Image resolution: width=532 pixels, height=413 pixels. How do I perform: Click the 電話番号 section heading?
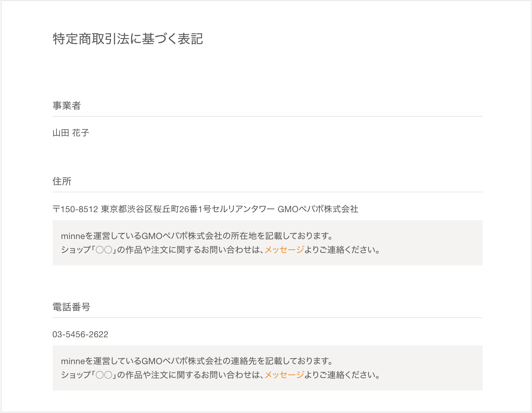[x=71, y=307]
